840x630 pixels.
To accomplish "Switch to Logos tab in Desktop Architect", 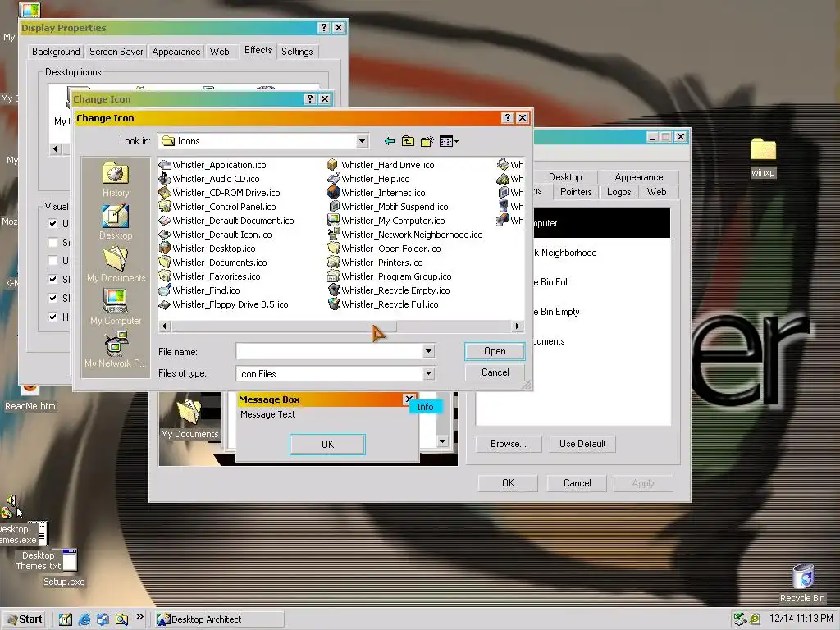I will click(x=619, y=192).
